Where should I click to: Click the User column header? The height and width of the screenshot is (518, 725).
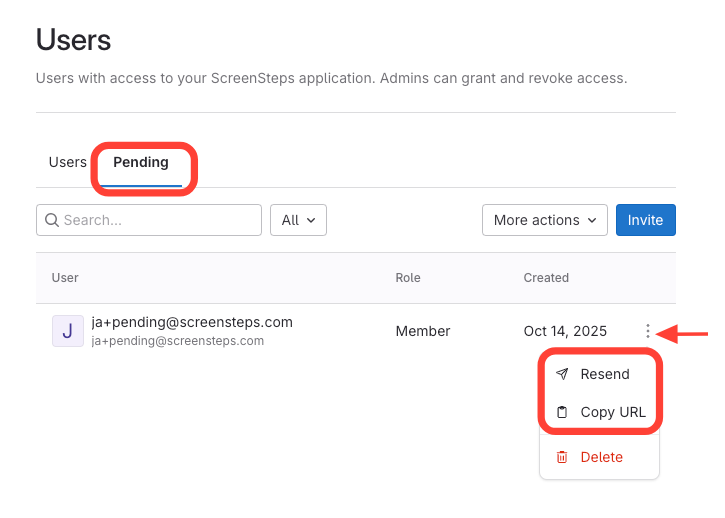pos(65,278)
